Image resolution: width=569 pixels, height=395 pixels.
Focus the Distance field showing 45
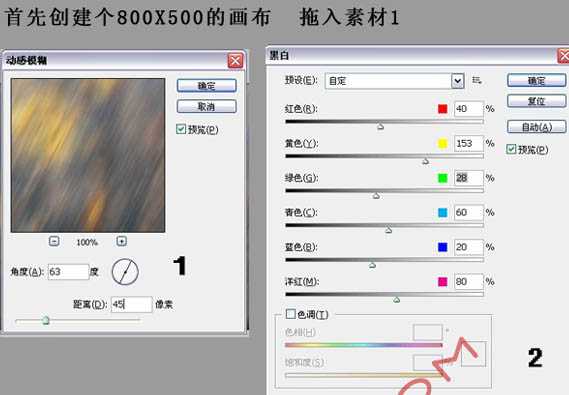pos(131,304)
